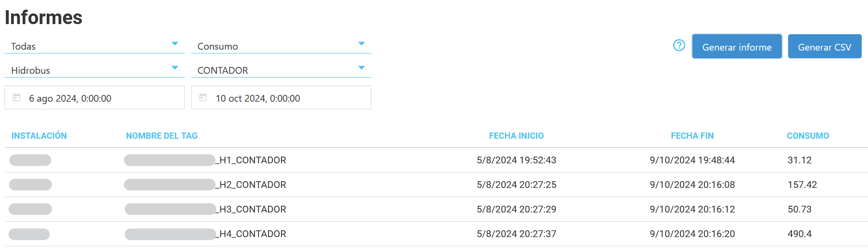
Task: Expand the Todas dropdown arrow
Action: [x=175, y=44]
